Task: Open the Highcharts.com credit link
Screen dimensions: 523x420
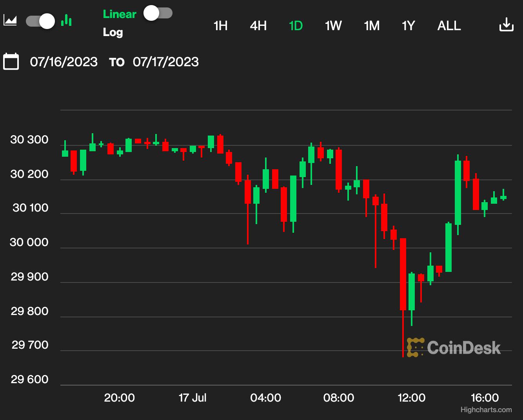Action: pyautogui.click(x=486, y=410)
